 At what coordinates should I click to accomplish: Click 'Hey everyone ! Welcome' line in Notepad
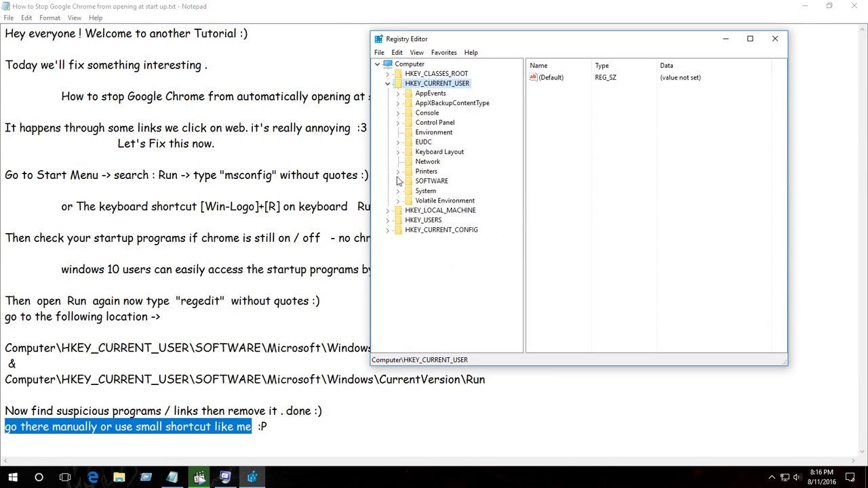click(126, 33)
